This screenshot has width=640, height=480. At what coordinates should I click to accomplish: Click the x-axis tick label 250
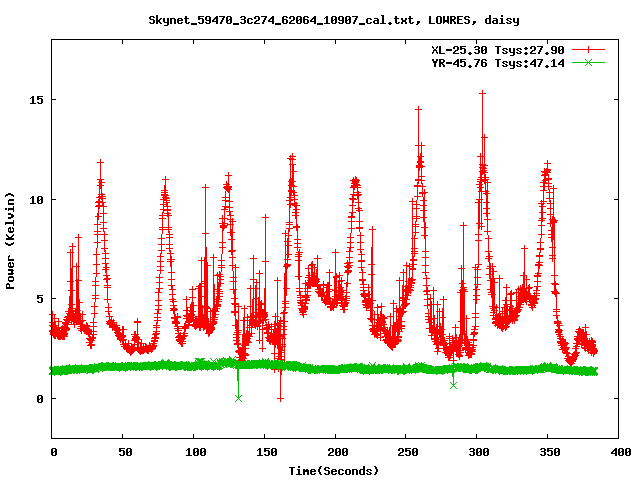408,452
